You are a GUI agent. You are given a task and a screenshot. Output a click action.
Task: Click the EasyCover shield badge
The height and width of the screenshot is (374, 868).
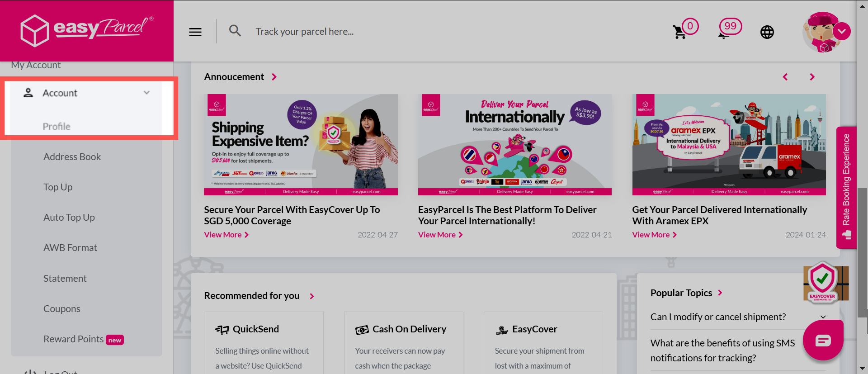(x=823, y=283)
